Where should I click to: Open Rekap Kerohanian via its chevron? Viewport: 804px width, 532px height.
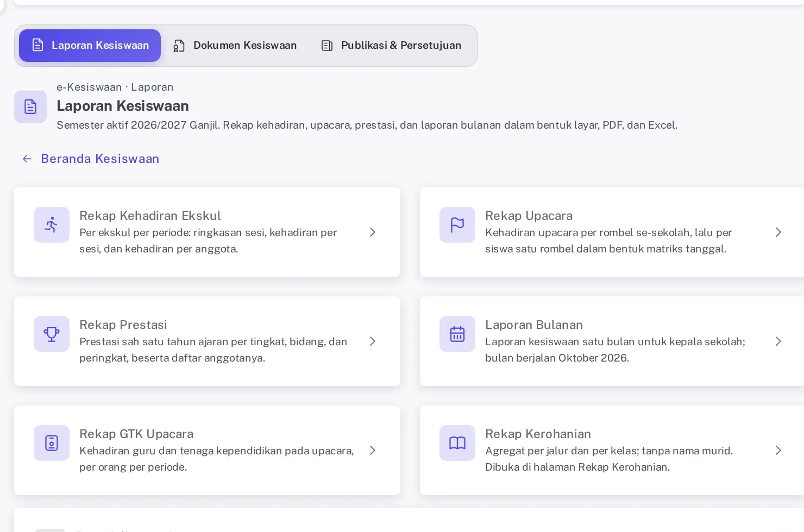tap(778, 451)
